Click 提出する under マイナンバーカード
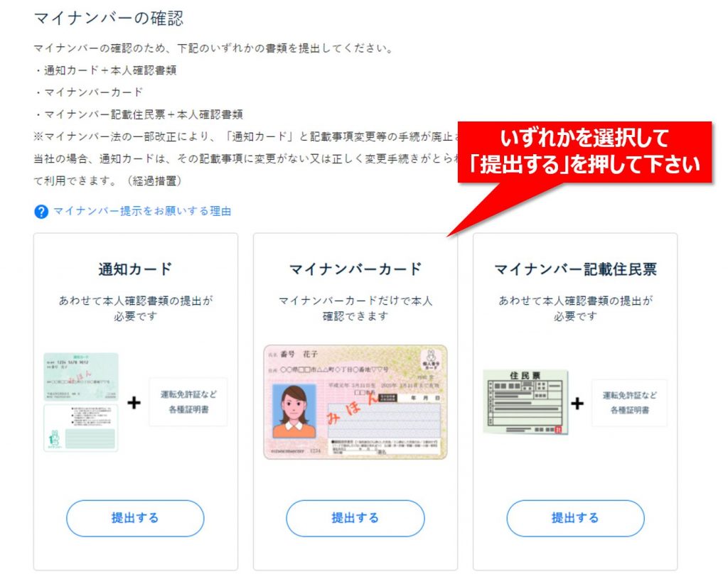Image resolution: width=728 pixels, height=584 pixels. [x=355, y=518]
